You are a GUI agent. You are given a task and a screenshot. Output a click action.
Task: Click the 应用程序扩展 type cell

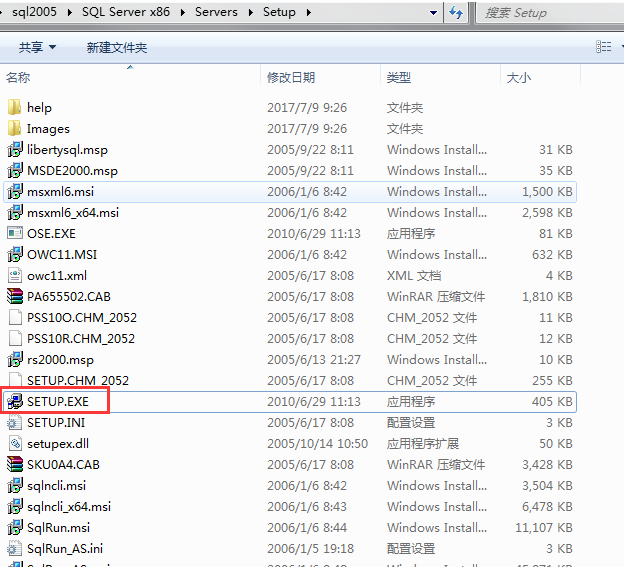(423, 443)
